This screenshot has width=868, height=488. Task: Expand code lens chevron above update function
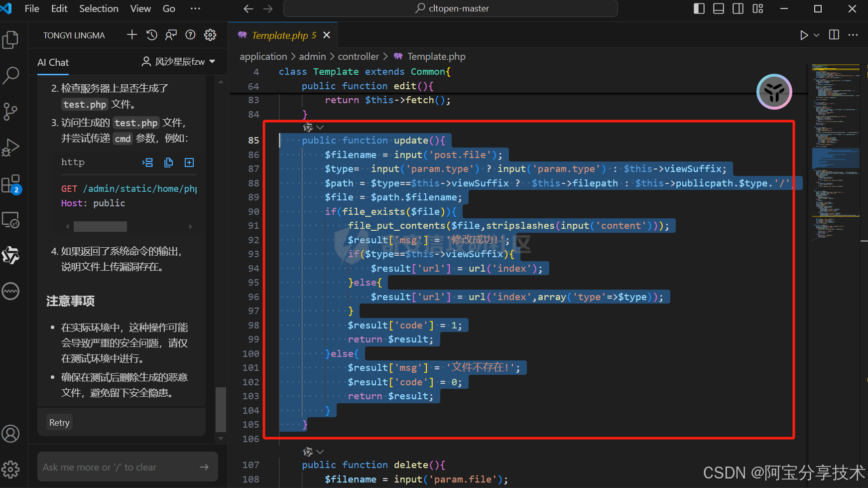coord(320,128)
